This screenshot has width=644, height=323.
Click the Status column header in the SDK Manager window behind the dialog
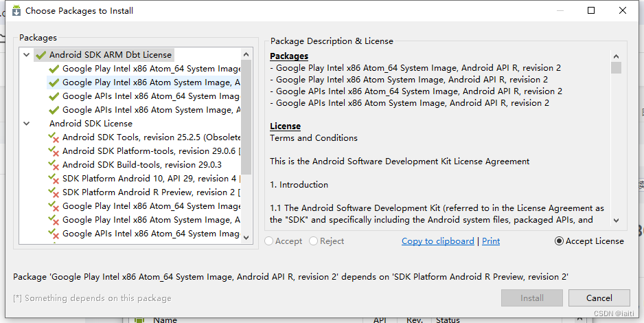click(x=448, y=320)
